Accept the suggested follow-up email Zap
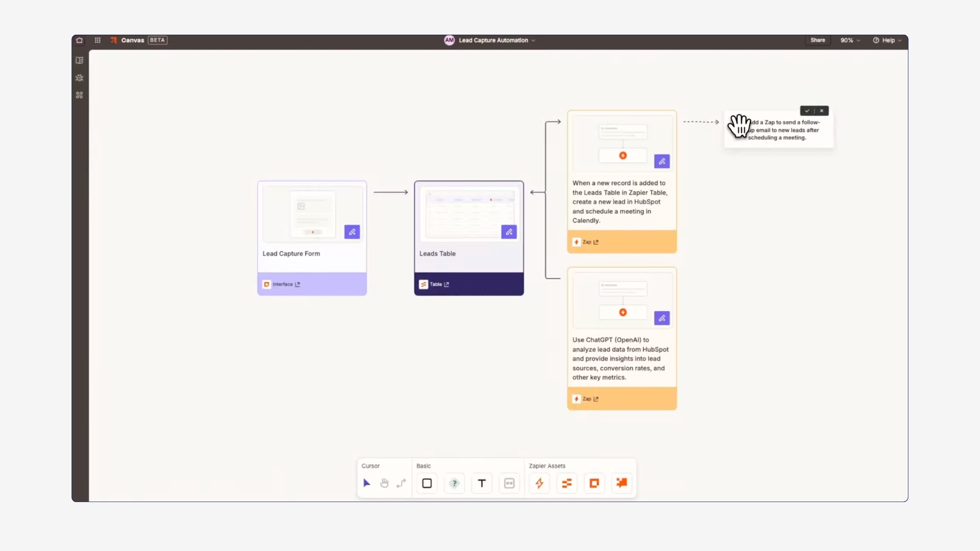This screenshot has width=980, height=551. 807,111
